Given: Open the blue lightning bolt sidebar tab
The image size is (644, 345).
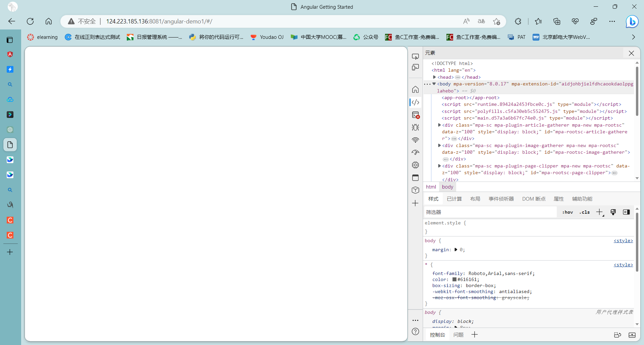Looking at the screenshot, I should [x=10, y=69].
